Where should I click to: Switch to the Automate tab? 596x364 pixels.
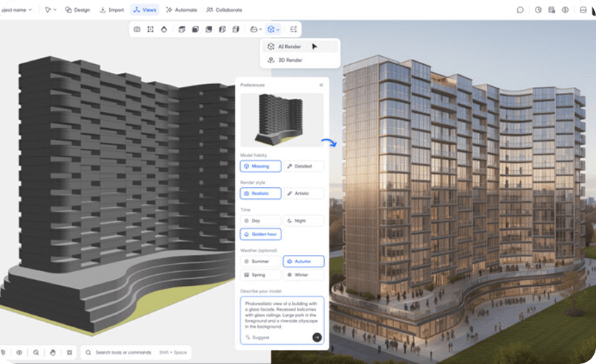pyautogui.click(x=181, y=10)
